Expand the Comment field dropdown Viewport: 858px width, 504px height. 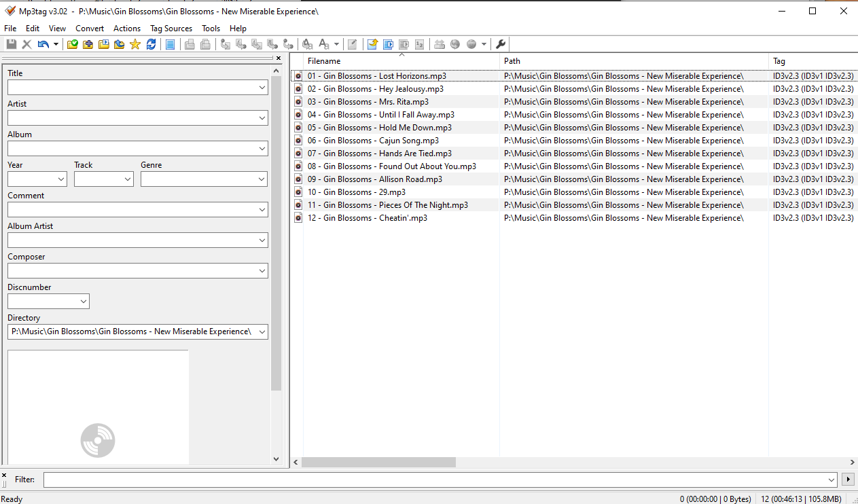[x=262, y=210]
